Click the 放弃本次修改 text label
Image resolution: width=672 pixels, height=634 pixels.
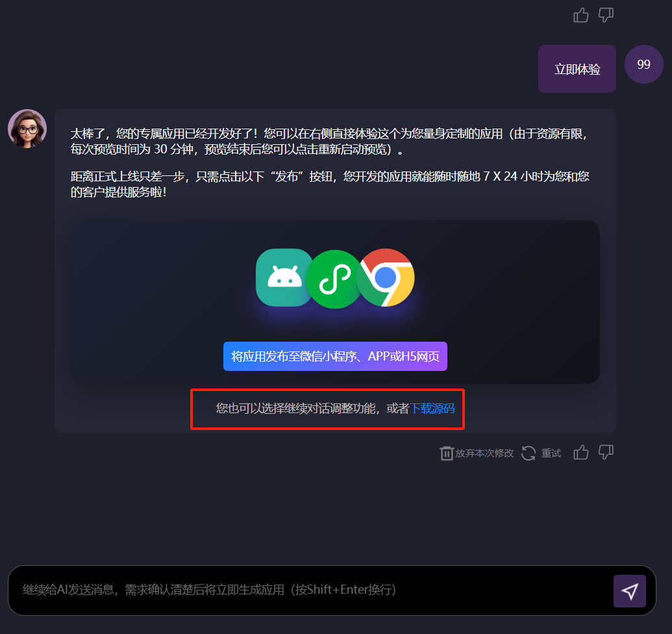click(484, 453)
